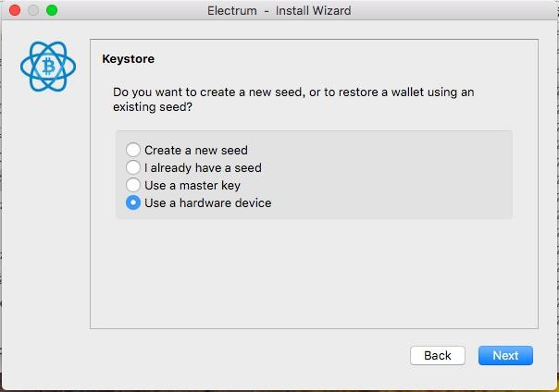Image resolution: width=559 pixels, height=392 pixels.
Task: Select the I already have a seed radio circle
Action: coord(133,167)
